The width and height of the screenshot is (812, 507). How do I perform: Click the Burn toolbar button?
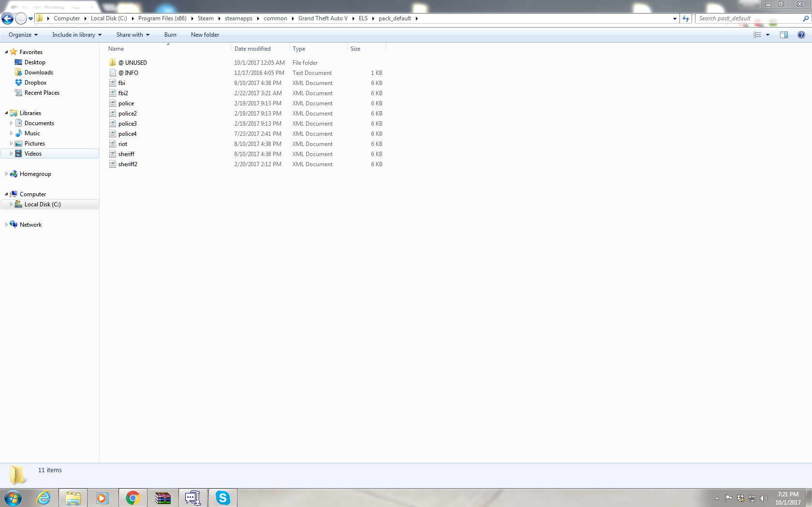click(170, 35)
